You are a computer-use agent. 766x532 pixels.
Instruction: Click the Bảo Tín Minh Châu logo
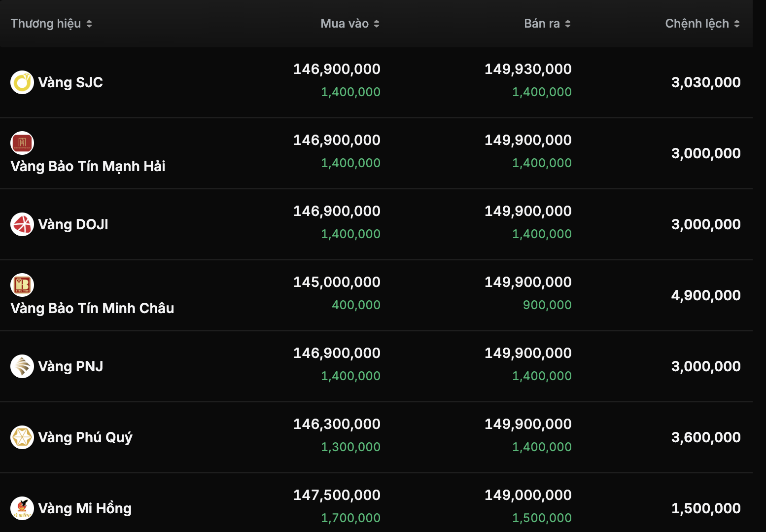[x=22, y=285]
